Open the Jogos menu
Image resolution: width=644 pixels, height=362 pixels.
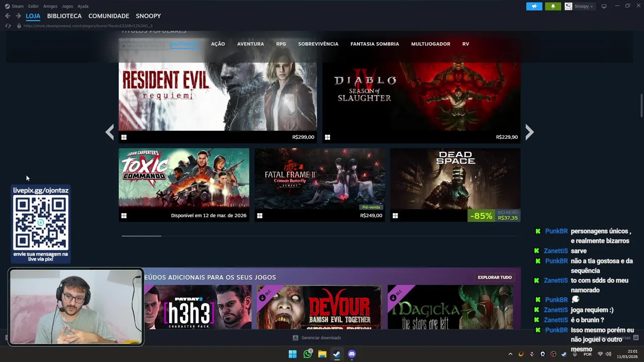tap(67, 6)
